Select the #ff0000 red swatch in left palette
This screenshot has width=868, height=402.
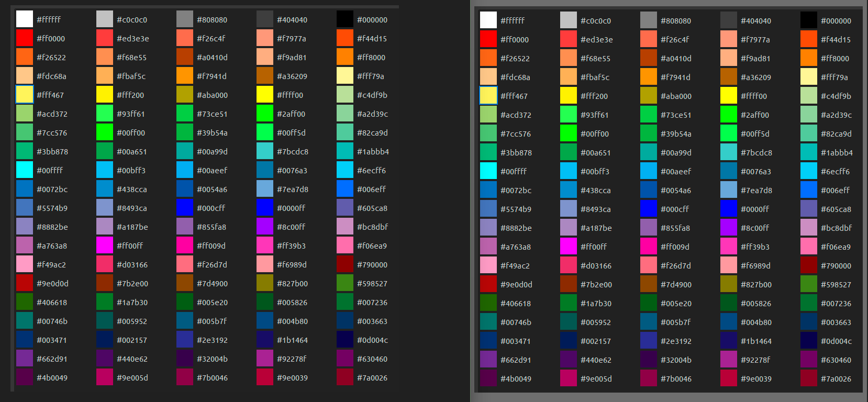pyautogui.click(x=25, y=38)
